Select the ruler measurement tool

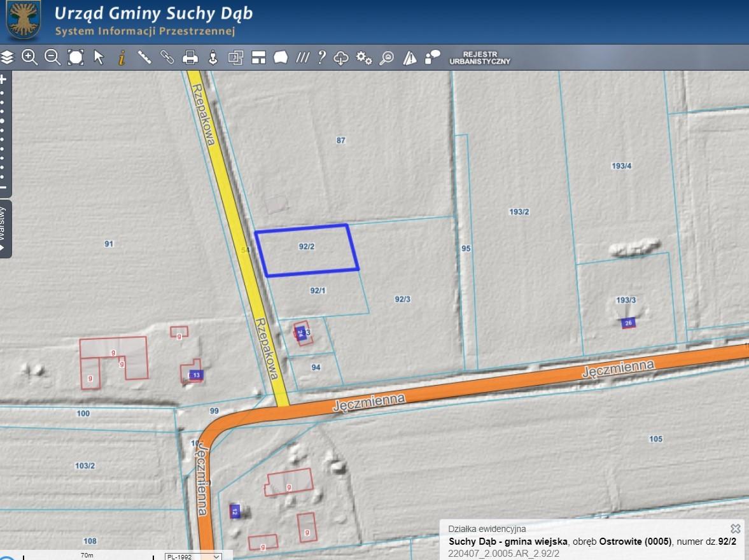(x=144, y=58)
